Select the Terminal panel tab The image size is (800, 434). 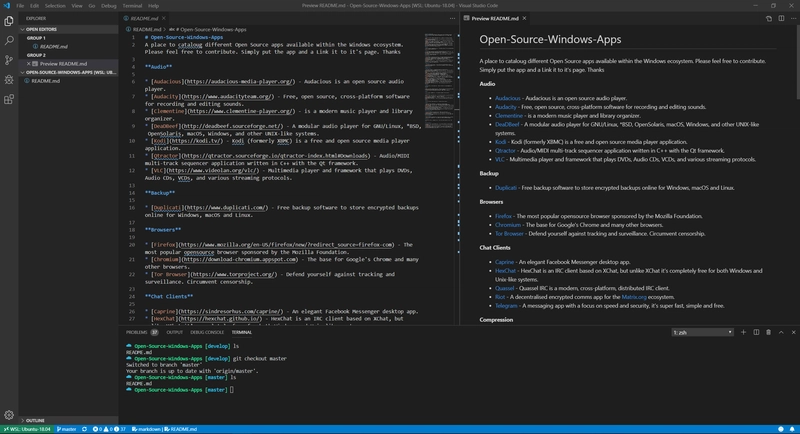[x=242, y=333]
